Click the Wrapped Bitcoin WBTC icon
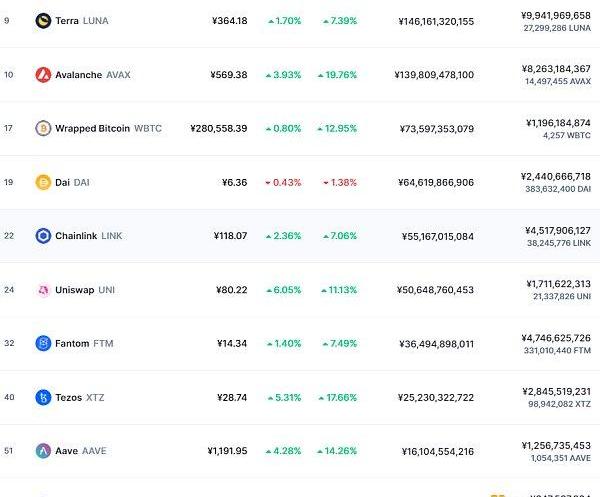This screenshot has height=497, width=600. [x=43, y=129]
